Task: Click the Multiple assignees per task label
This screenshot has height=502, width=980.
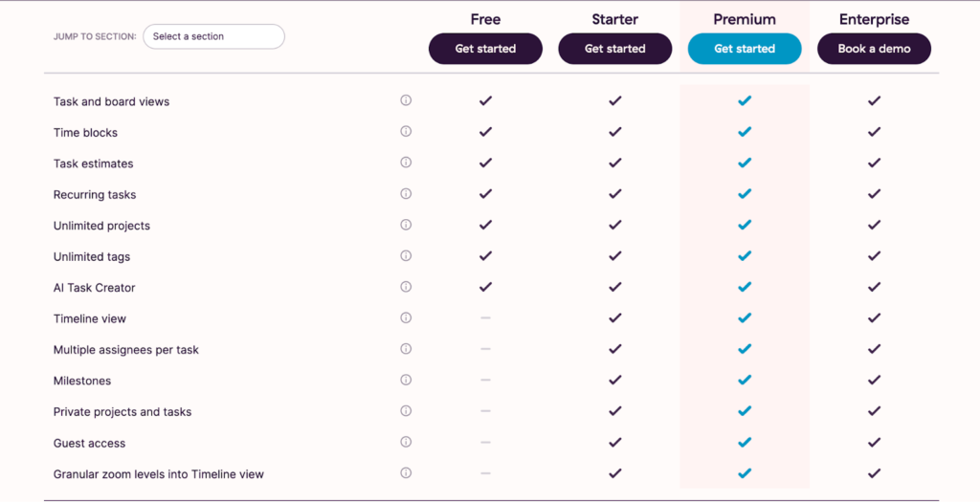Action: click(126, 350)
